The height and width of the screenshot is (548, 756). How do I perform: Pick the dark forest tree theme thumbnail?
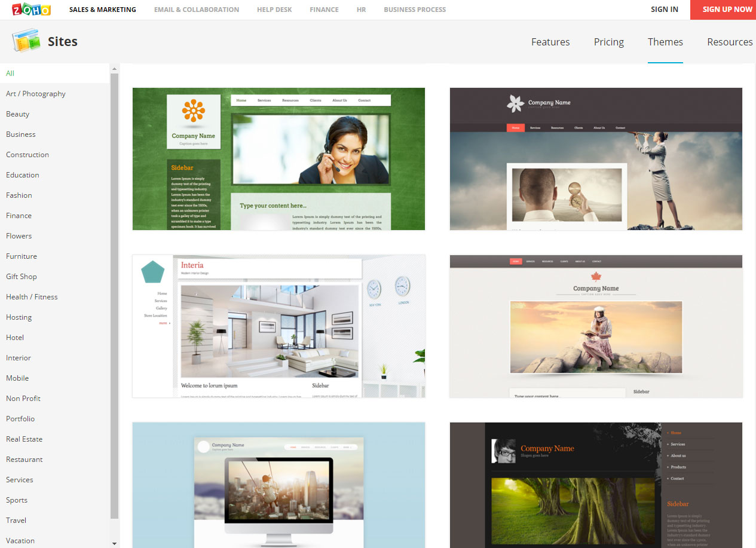(595, 485)
